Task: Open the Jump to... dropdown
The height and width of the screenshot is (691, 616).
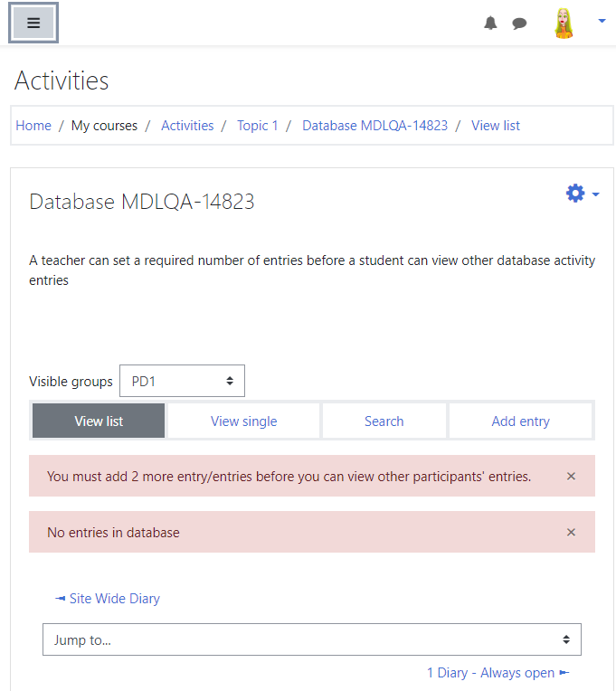Action: tap(312, 639)
